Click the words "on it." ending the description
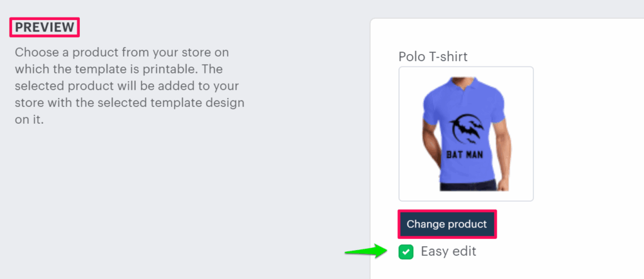The height and width of the screenshot is (279, 644). point(29,119)
